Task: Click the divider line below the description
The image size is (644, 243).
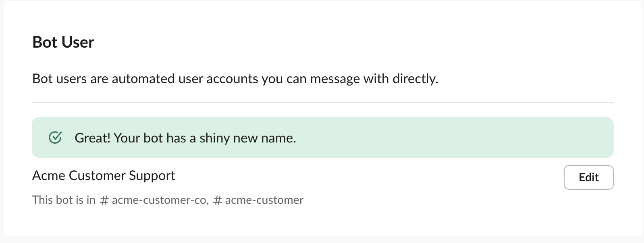Action: (322, 102)
